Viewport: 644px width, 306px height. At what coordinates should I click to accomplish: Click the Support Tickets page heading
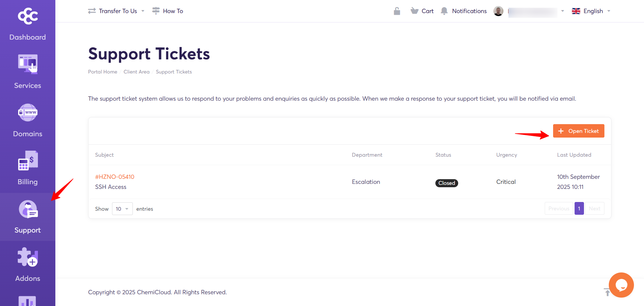[x=149, y=54]
